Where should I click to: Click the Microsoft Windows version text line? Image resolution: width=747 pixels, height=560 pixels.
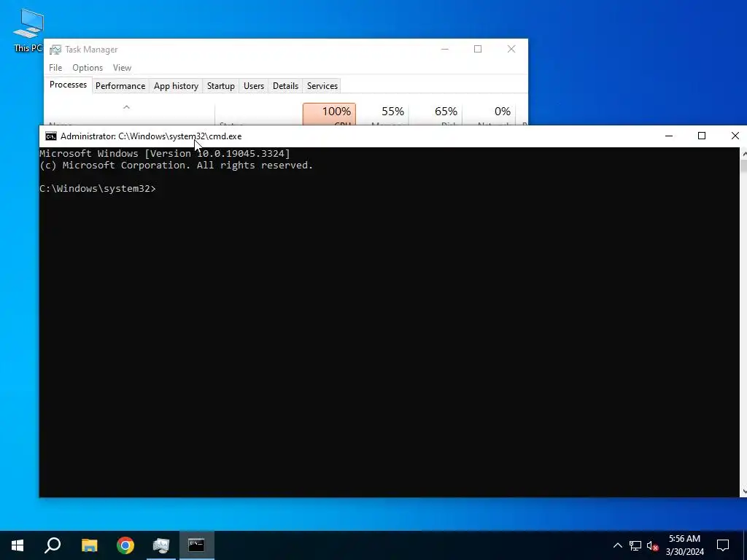(165, 153)
